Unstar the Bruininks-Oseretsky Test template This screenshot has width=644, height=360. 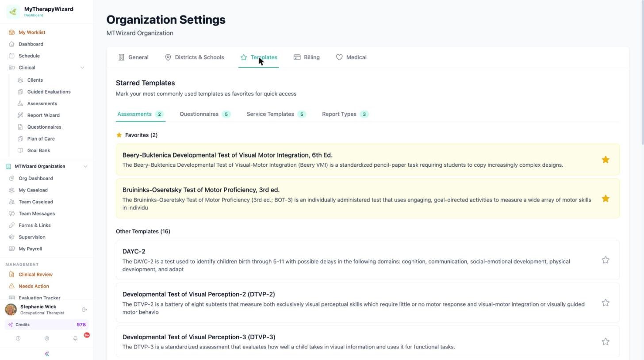pos(606,199)
